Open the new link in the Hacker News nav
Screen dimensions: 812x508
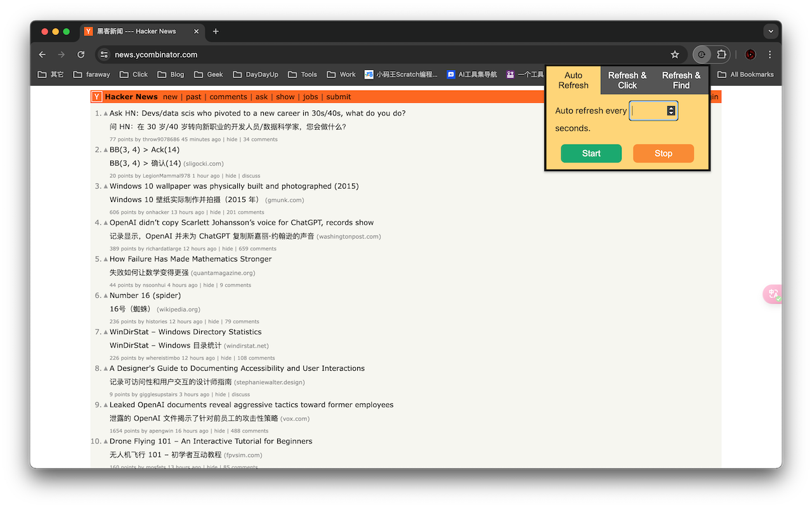pyautogui.click(x=170, y=97)
